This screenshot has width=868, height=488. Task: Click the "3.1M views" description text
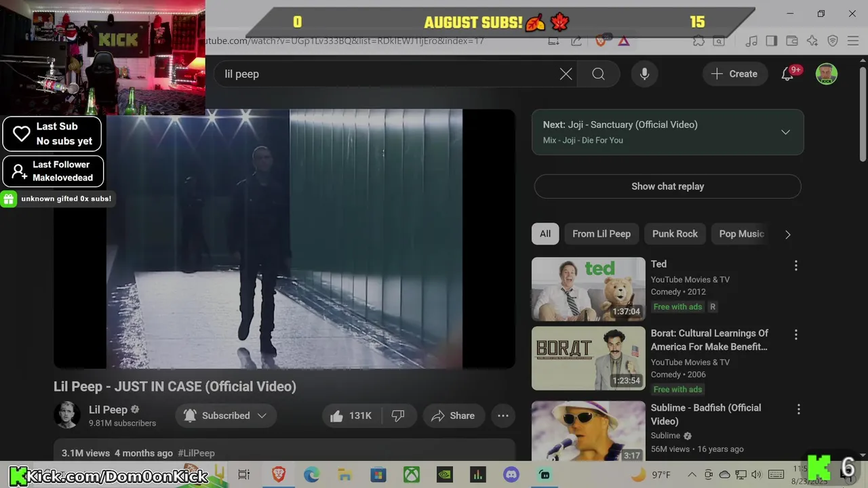click(85, 453)
